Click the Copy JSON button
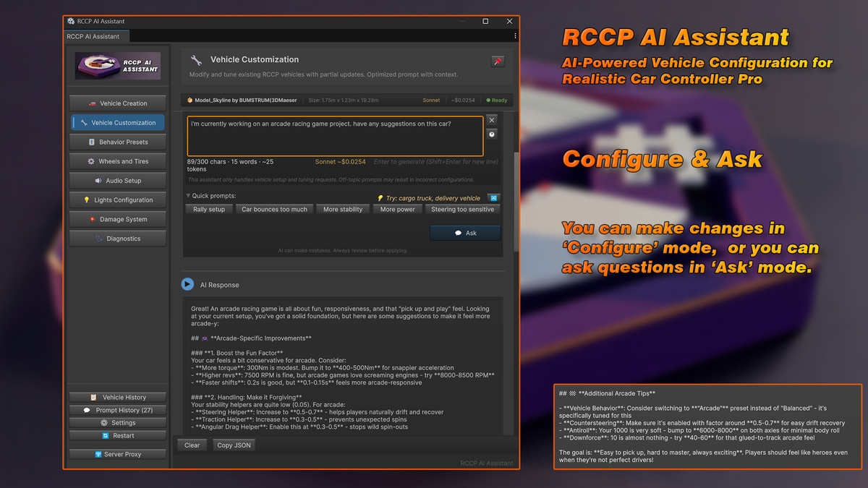868x488 pixels. click(x=234, y=445)
